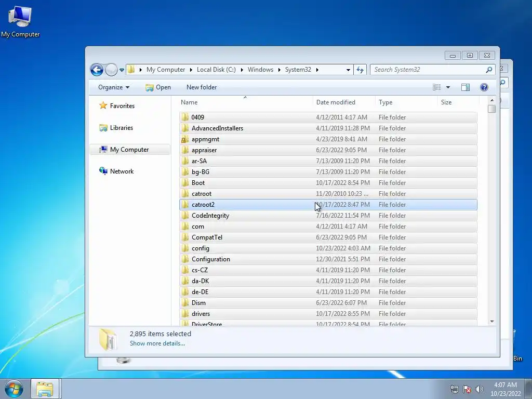Select the de-DE folder name
The image size is (532, 399).
point(200,292)
